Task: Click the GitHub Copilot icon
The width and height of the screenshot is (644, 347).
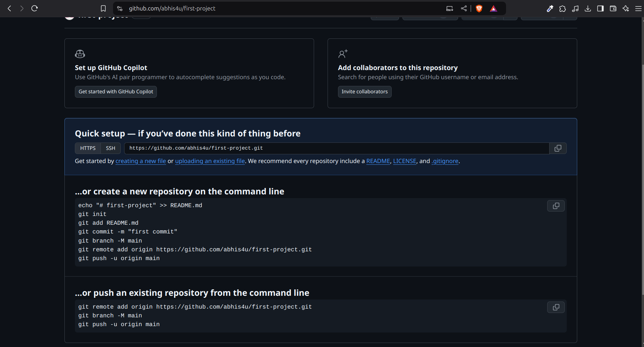Action: (x=80, y=54)
